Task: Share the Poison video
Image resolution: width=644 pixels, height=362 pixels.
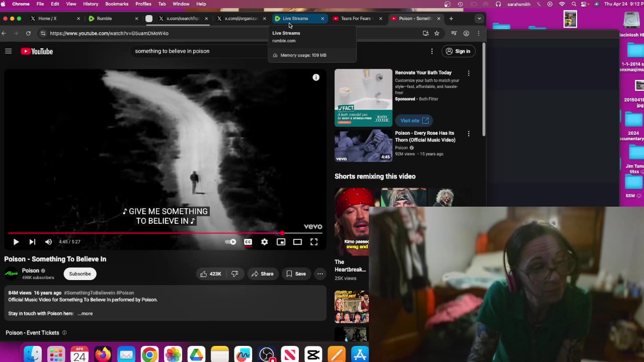Action: point(262,274)
